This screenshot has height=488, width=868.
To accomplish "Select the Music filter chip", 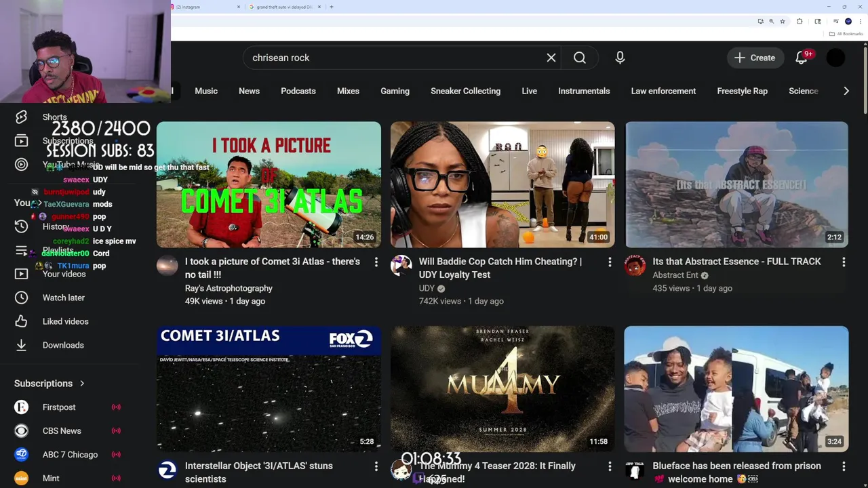I will (x=206, y=91).
